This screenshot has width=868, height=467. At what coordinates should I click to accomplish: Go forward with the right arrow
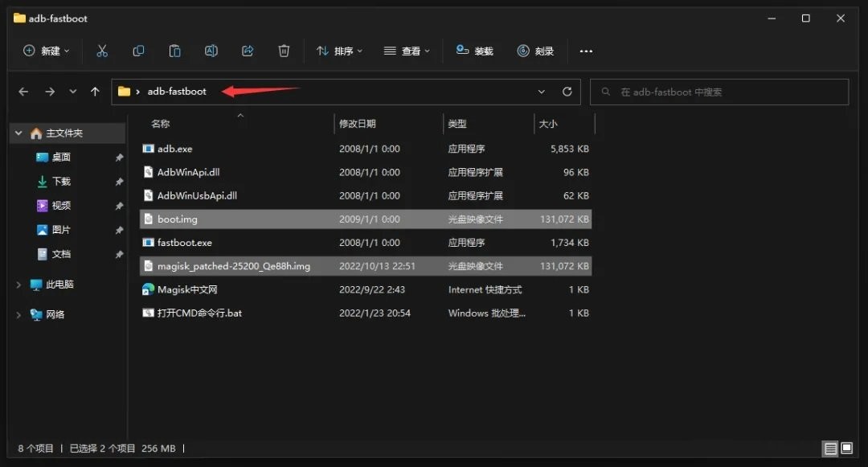tap(50, 92)
